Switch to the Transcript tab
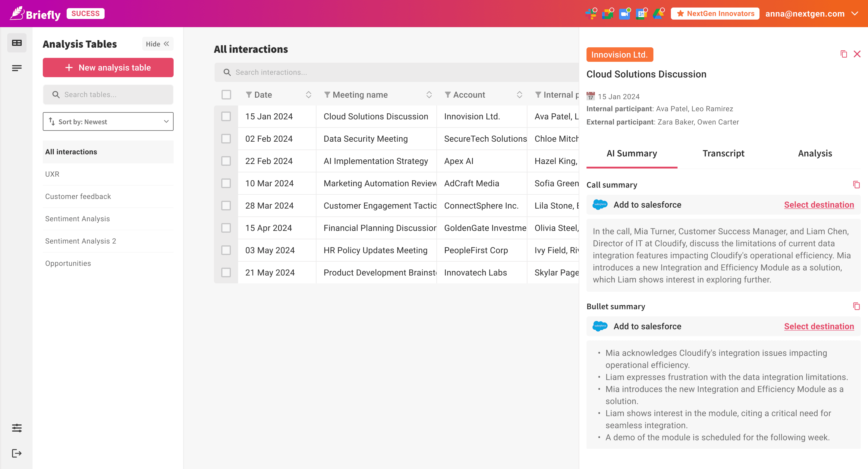This screenshot has height=469, width=868. 723,154
